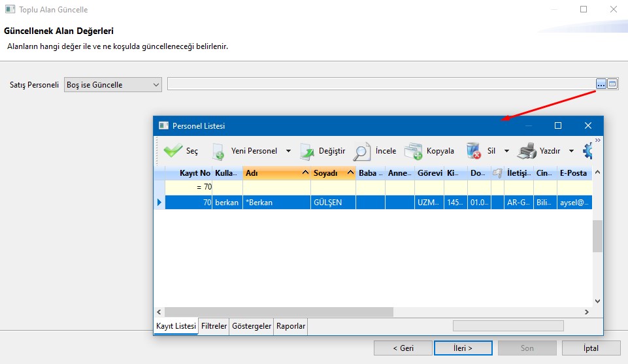Open the Raporlar tab
628x364 pixels.
pyautogui.click(x=291, y=326)
